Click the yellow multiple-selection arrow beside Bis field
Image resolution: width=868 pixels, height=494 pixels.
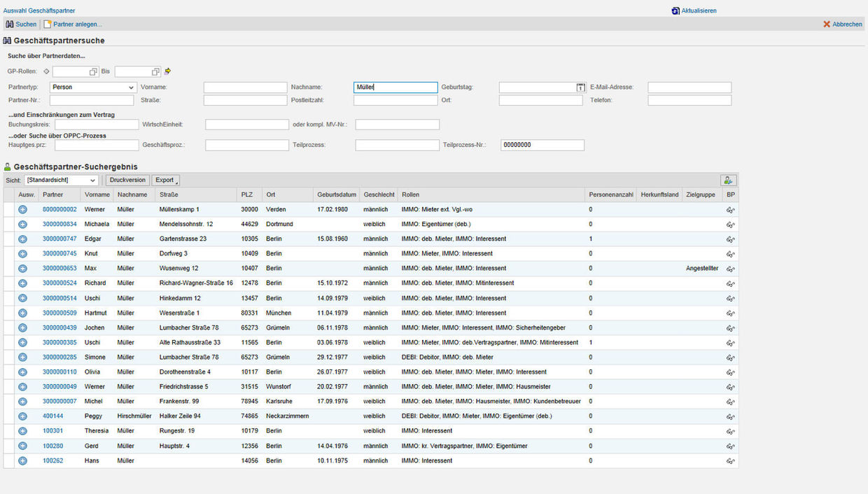pyautogui.click(x=167, y=71)
